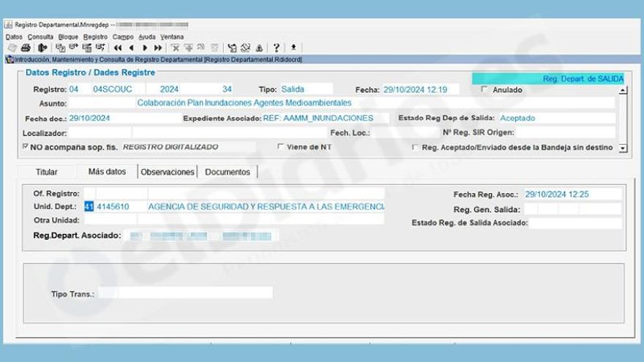This screenshot has height=362, width=644.
Task: Toggle the Anulado checkbox
Action: [484, 90]
